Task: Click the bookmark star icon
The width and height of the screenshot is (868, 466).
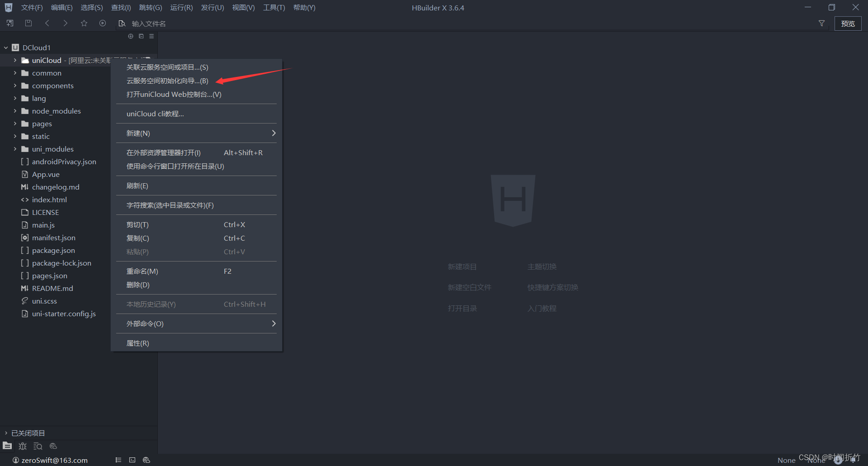Action: (84, 23)
